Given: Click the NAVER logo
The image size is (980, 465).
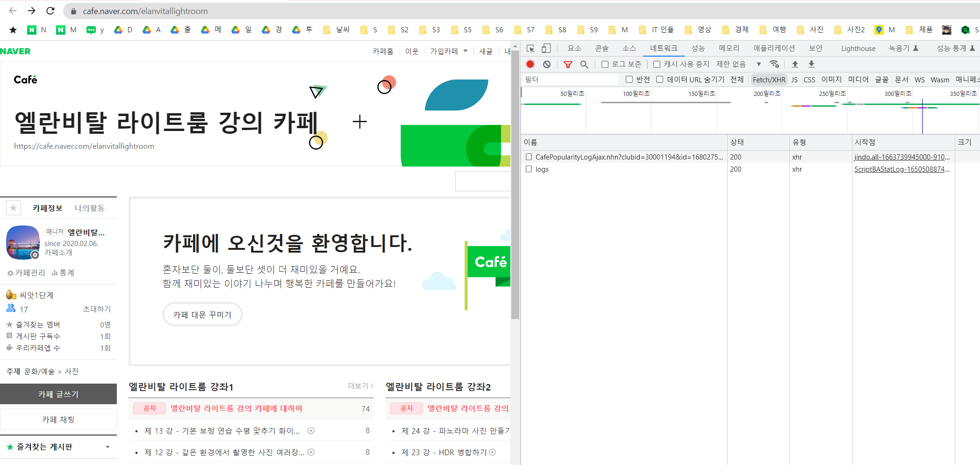Looking at the screenshot, I should pos(15,51).
